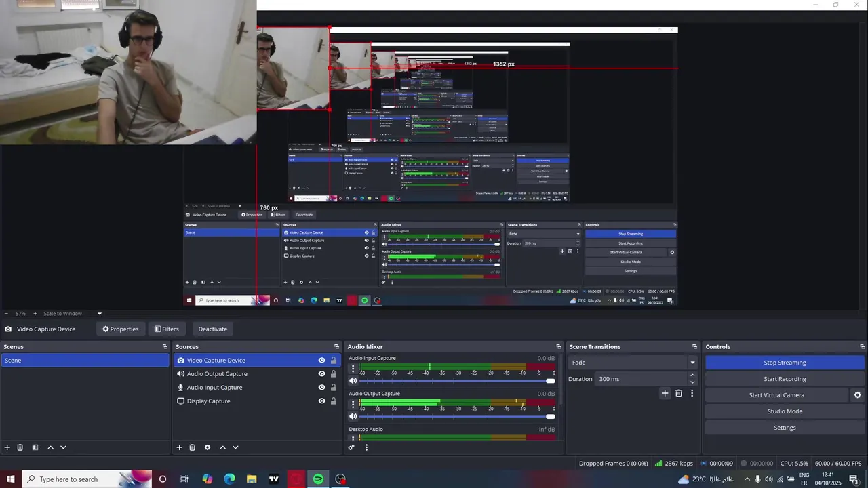868x488 pixels.
Task: Open Spotify from the taskbar
Action: click(x=318, y=479)
